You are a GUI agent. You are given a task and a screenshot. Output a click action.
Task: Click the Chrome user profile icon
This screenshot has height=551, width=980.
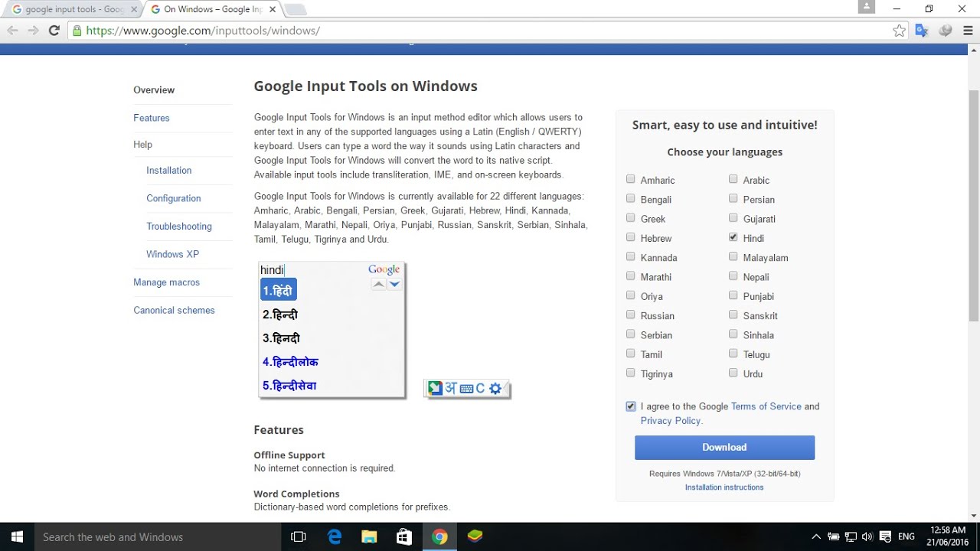pyautogui.click(x=867, y=7)
